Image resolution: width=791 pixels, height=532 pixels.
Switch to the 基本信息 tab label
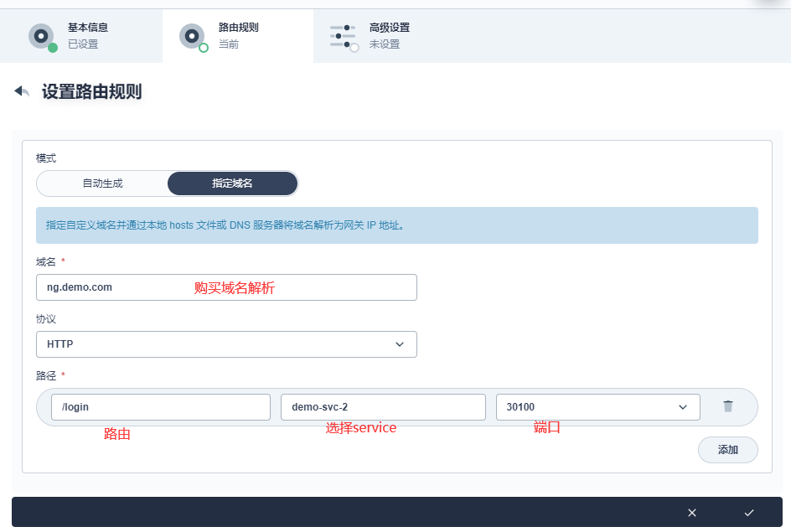88,28
